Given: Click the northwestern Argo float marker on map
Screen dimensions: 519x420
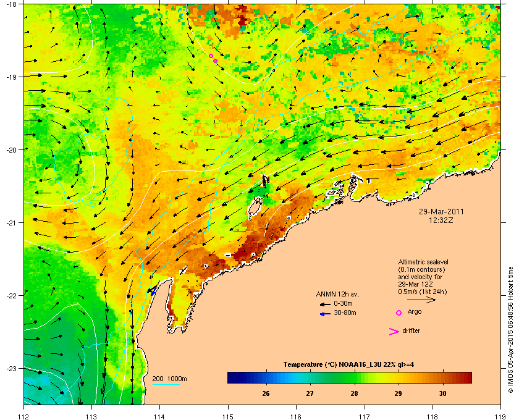Looking at the screenshot, I should (x=211, y=56).
